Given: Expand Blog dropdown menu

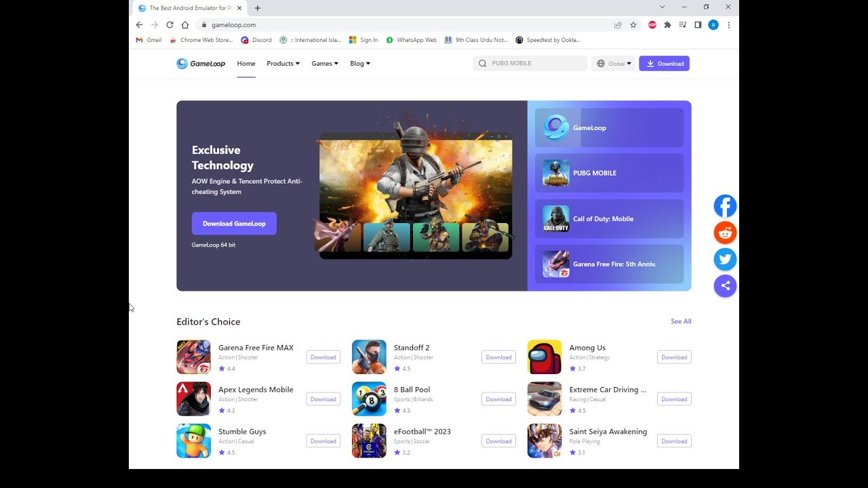Looking at the screenshot, I should pos(360,64).
